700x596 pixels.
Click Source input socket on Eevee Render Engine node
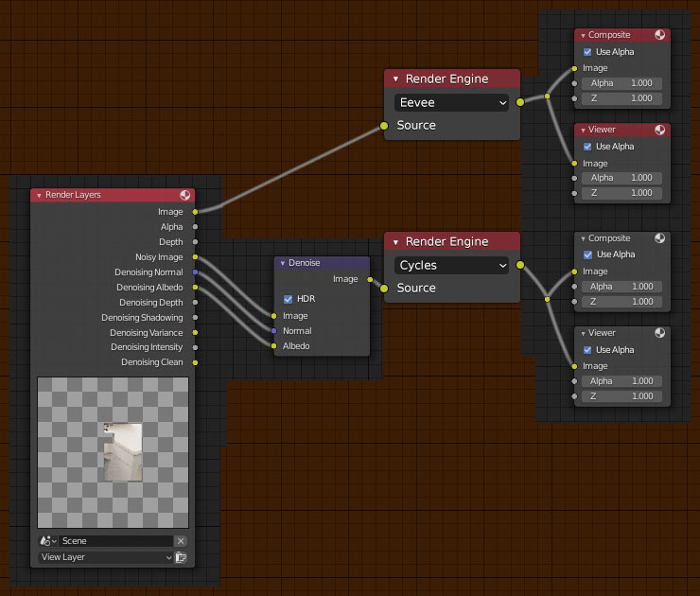click(x=384, y=126)
